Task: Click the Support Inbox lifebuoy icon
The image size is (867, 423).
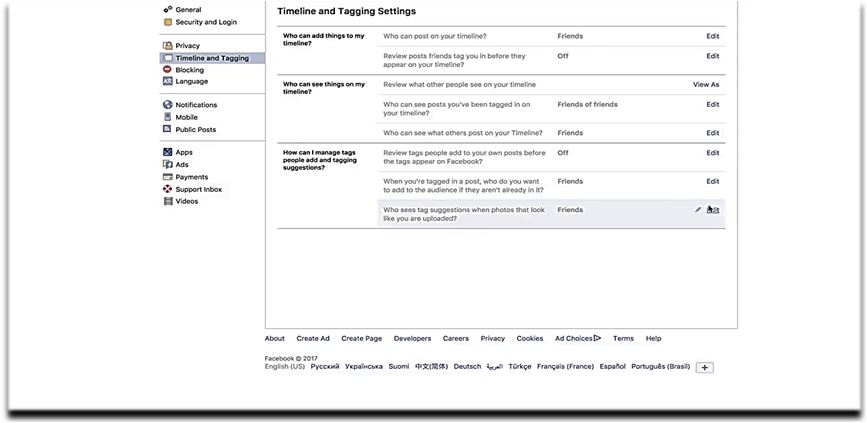Action: point(168,189)
